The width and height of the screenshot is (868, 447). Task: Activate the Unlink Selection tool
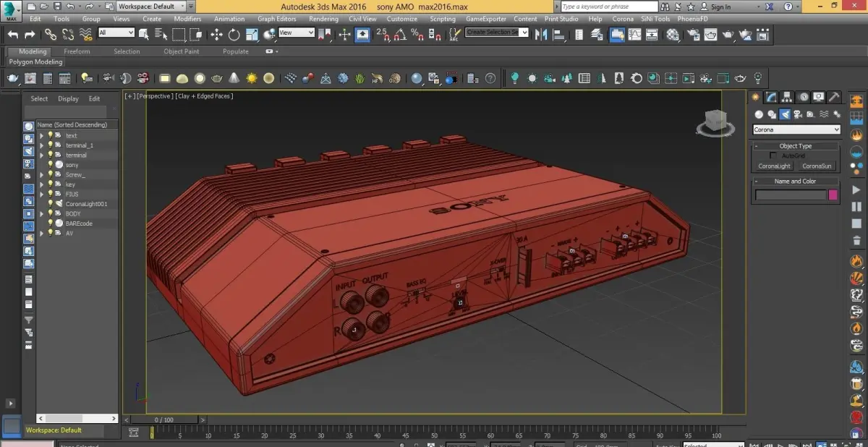click(x=68, y=34)
